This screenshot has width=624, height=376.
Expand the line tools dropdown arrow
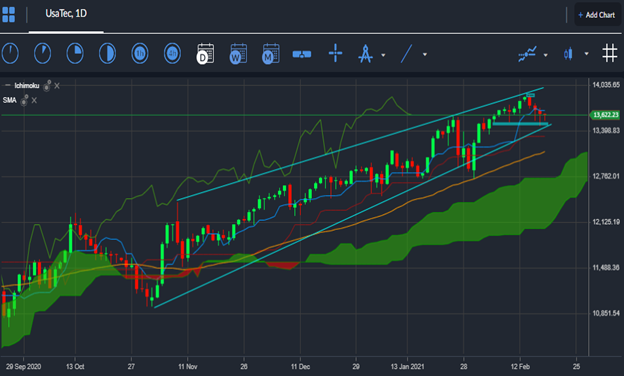[425, 55]
